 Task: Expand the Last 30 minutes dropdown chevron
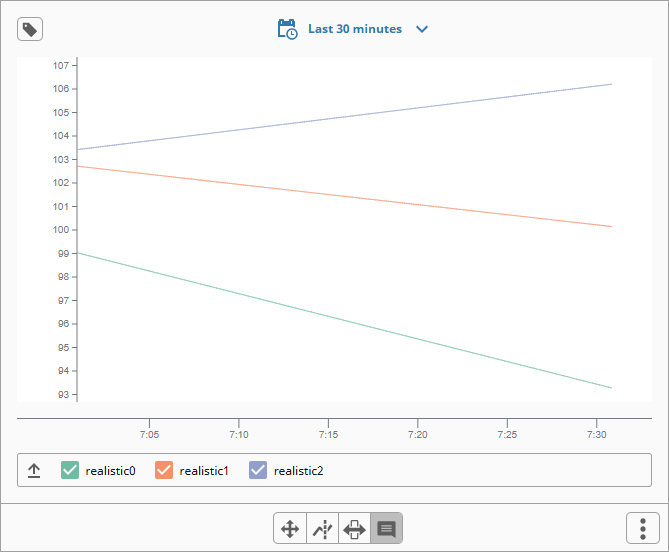click(x=422, y=29)
